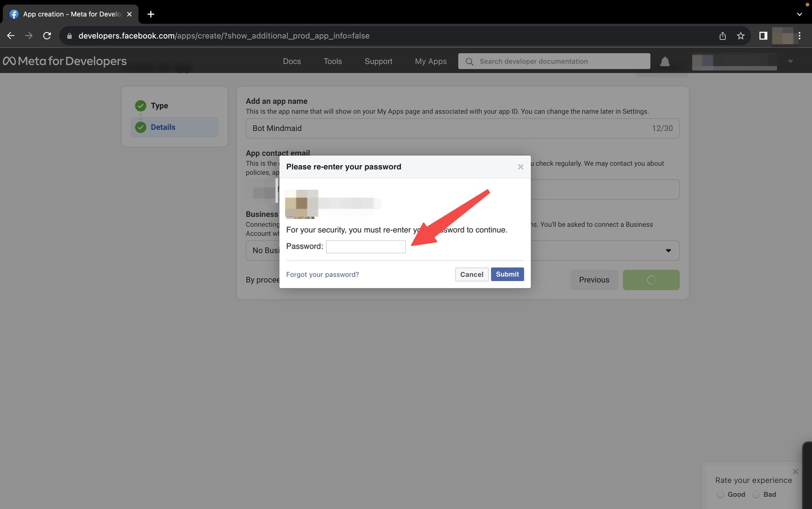Click the Type completed step icon

point(140,106)
